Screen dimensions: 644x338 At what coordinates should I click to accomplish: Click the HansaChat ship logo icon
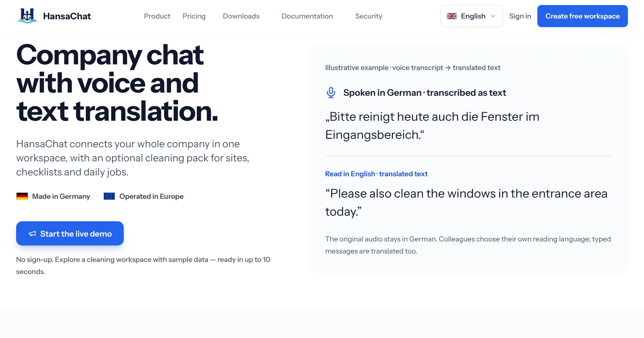point(27,16)
